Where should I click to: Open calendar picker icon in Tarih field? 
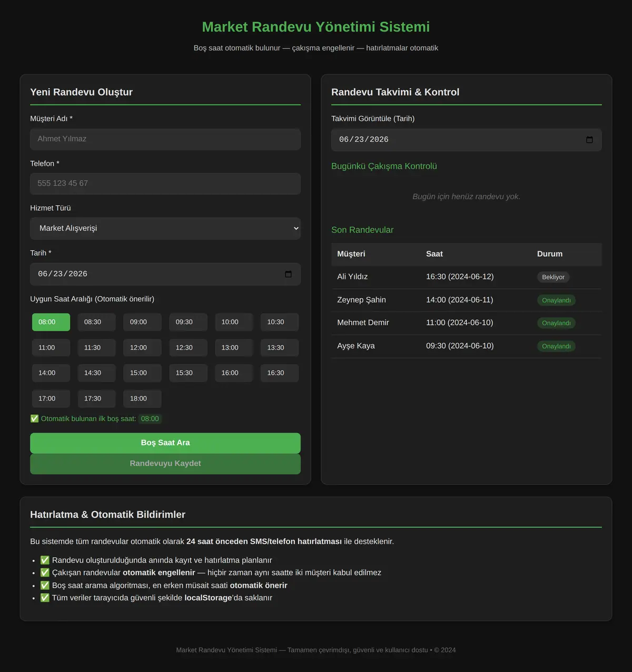288,274
